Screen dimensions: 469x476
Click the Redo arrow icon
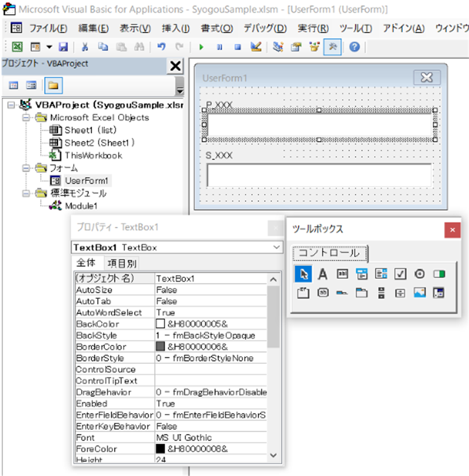[x=179, y=47]
